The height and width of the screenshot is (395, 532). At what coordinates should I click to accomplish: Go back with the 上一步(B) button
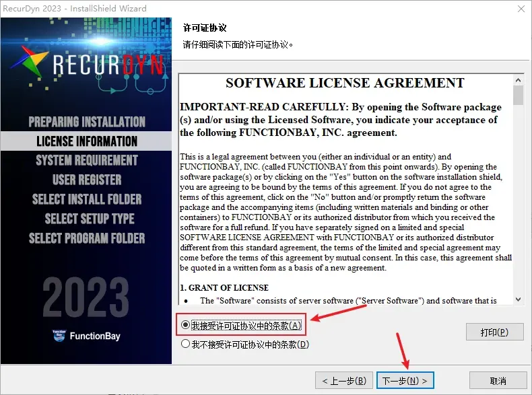(344, 380)
